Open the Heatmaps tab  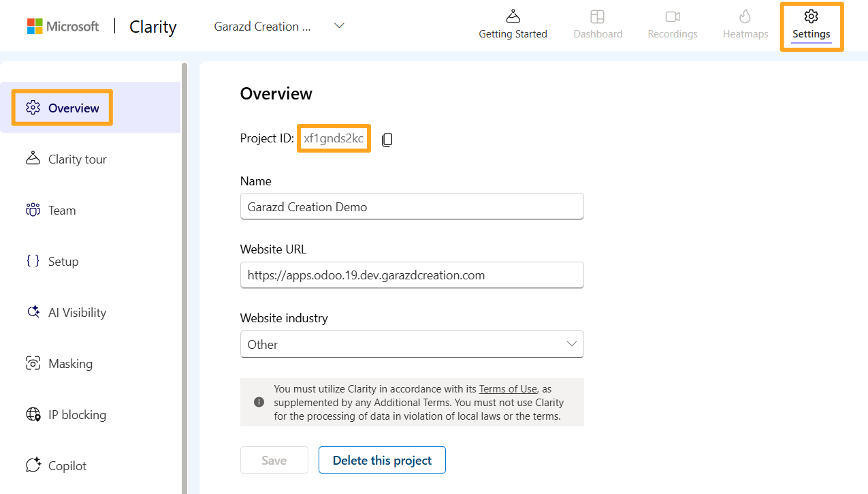click(745, 25)
